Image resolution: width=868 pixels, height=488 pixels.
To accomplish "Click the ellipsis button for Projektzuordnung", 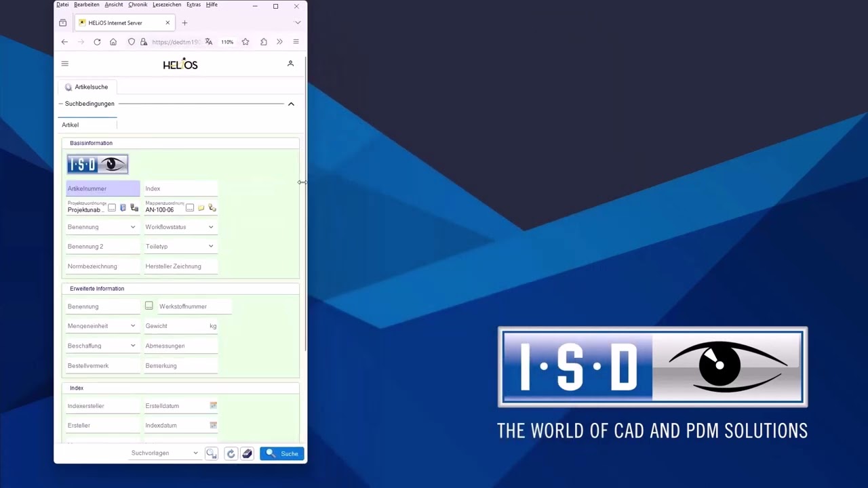I will [112, 208].
